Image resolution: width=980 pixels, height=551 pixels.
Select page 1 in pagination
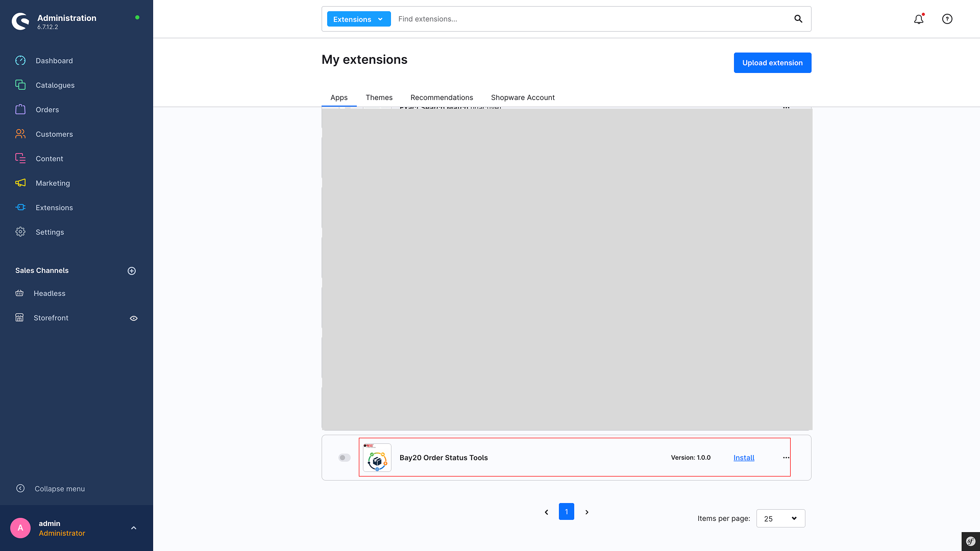[567, 512]
